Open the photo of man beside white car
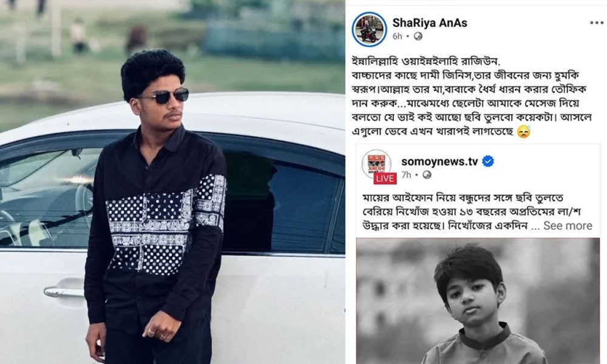Screen dimensions: 607x364 172,182
